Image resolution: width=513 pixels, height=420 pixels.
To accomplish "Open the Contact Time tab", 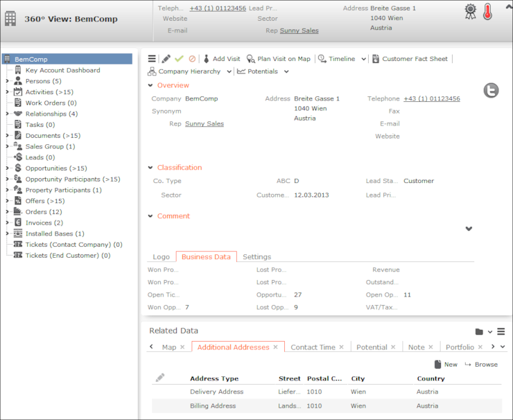I will (x=313, y=347).
